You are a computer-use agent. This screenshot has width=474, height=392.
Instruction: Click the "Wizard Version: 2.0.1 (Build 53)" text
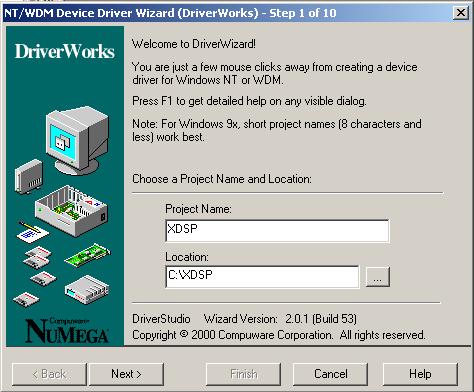click(280, 319)
